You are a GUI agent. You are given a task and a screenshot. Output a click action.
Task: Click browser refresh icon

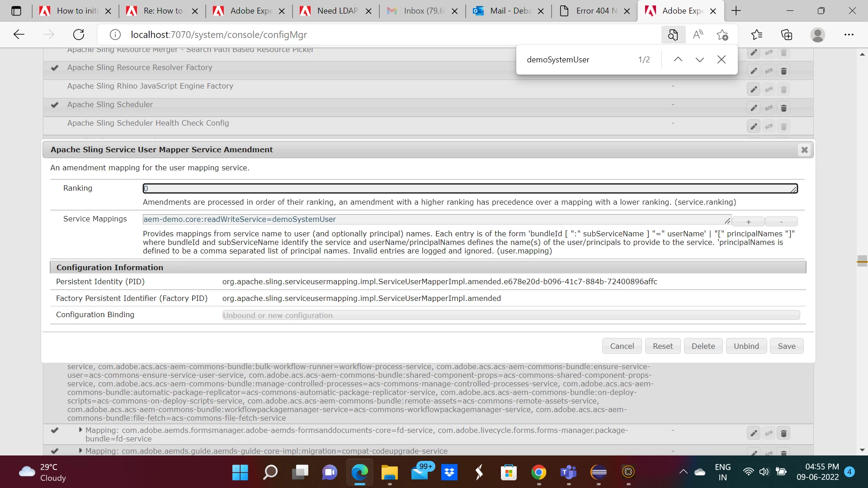click(79, 34)
